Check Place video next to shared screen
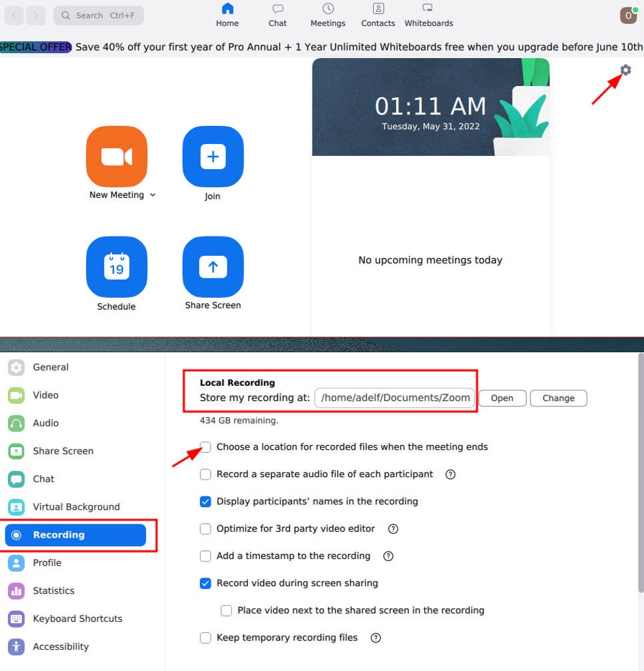This screenshot has height=671, width=644. [x=227, y=610]
